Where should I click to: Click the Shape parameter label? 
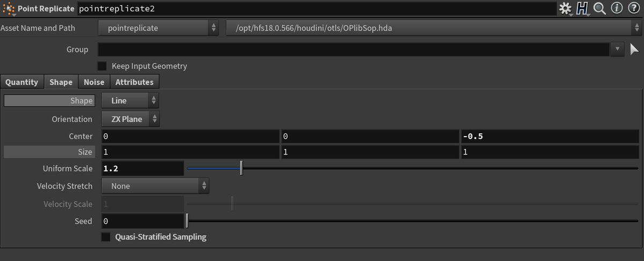click(x=82, y=100)
